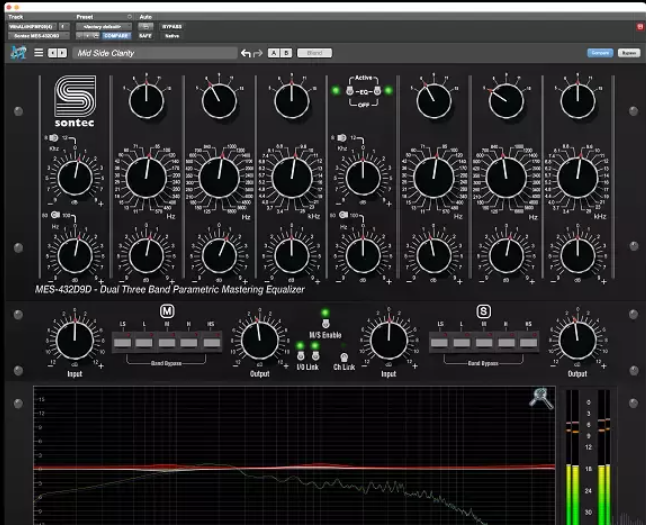Bypass the H band on the S channel
Image resolution: width=646 pixels, height=525 pixels.
point(506,342)
